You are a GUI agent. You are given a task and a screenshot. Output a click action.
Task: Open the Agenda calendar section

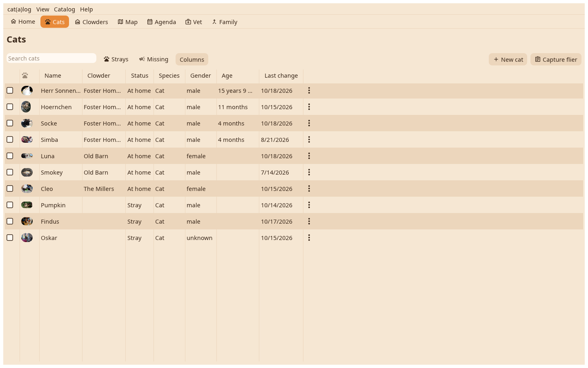point(161,22)
